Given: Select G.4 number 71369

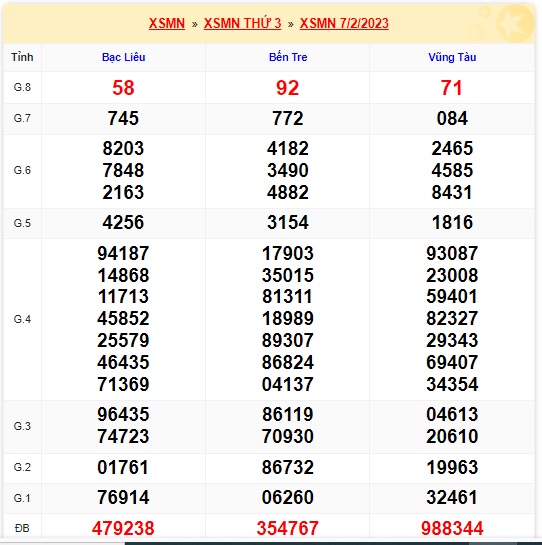Looking at the screenshot, I should [x=123, y=384].
